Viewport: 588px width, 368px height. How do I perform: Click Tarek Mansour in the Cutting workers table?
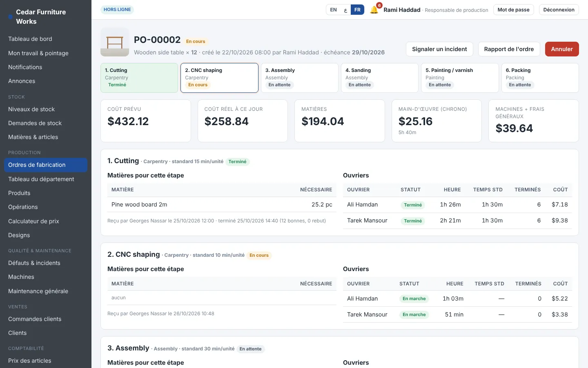tap(367, 220)
